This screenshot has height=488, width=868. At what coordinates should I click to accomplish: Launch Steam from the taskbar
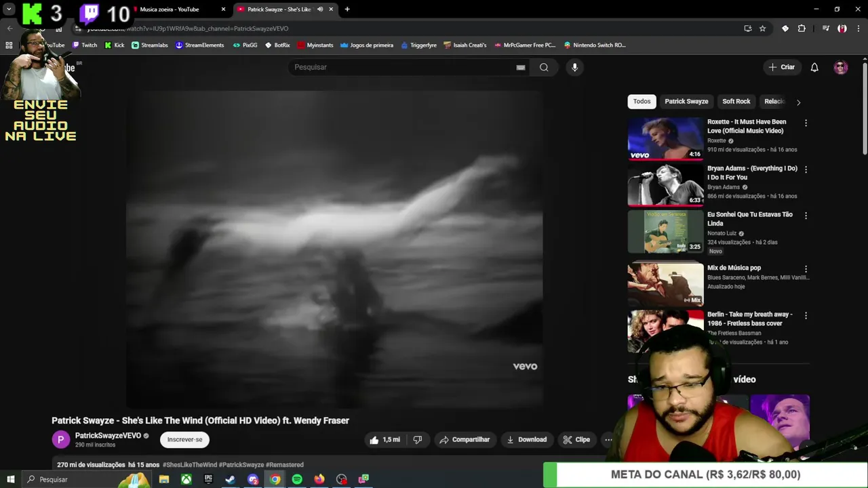click(x=230, y=479)
